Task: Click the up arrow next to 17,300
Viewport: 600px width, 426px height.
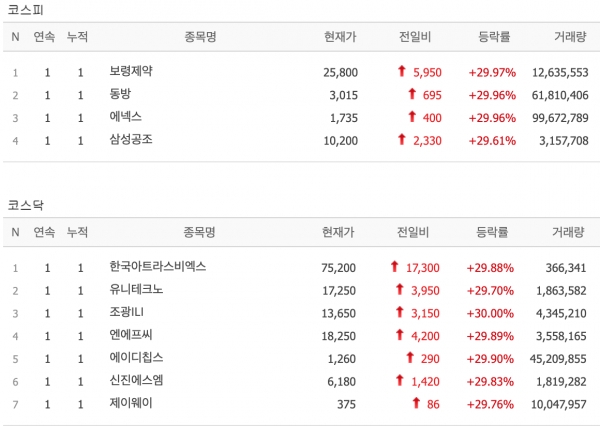Action: [395, 266]
